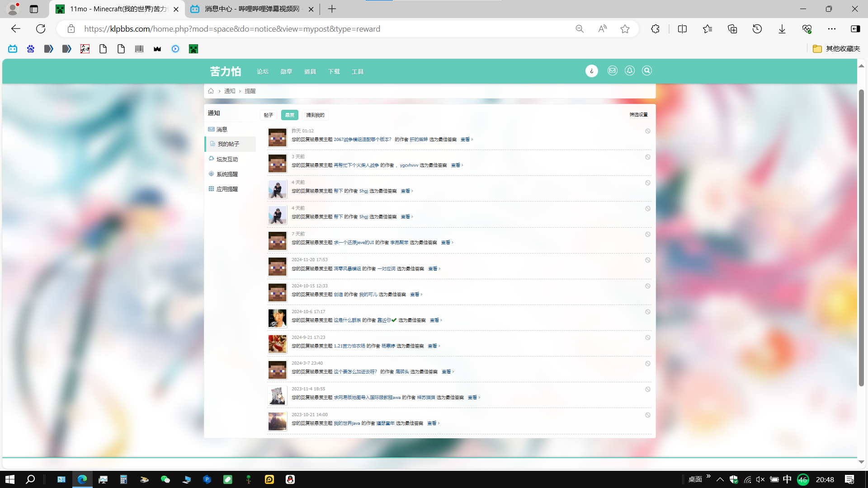The width and height of the screenshot is (868, 488).
Task: Open 筛选设置 filter settings
Action: coord(638,114)
